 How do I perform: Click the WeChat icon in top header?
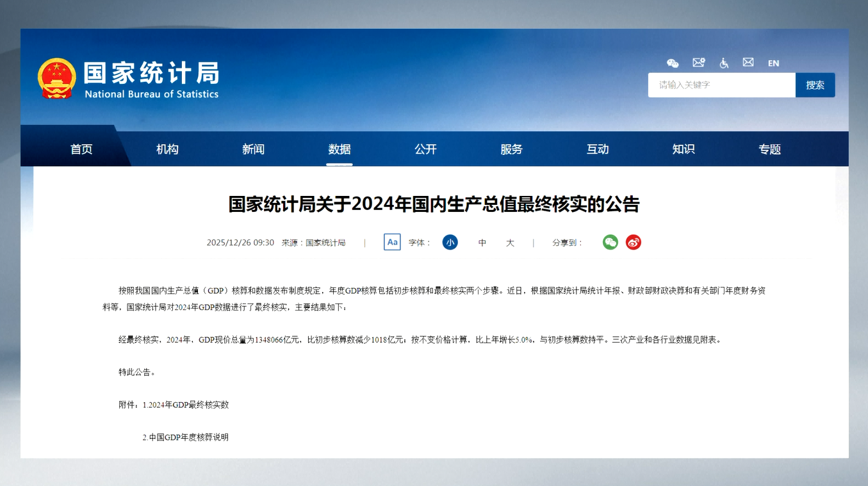tap(673, 63)
